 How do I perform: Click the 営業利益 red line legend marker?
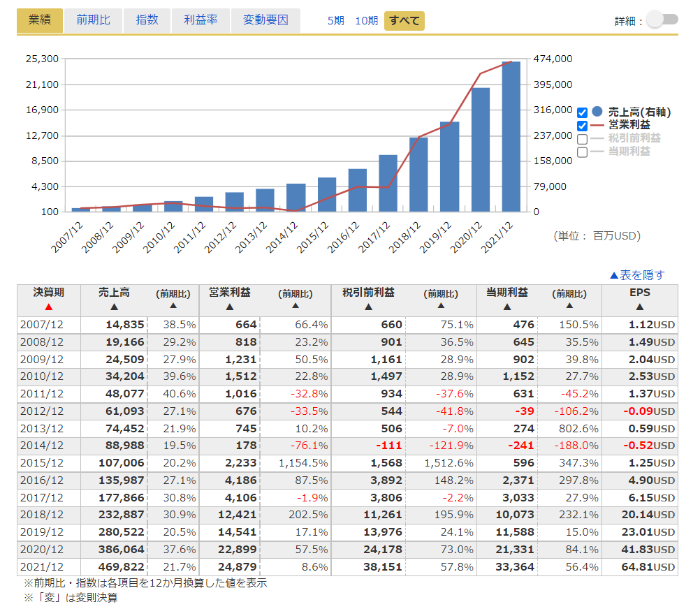(x=597, y=126)
